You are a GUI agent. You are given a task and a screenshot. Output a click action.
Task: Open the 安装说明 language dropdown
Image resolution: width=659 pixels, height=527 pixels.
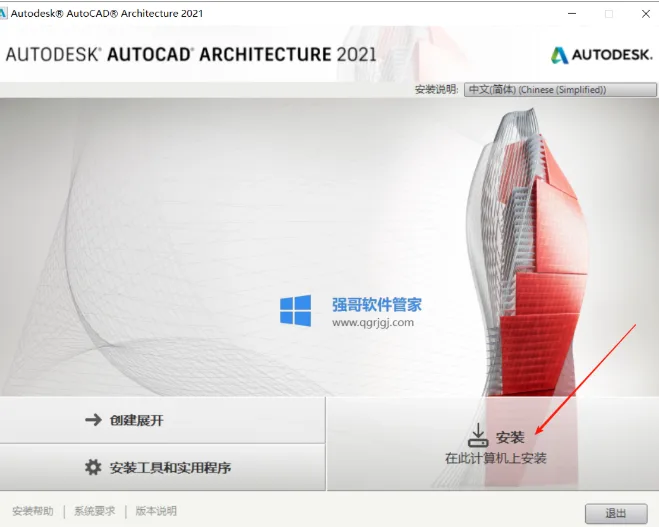[x=560, y=90]
